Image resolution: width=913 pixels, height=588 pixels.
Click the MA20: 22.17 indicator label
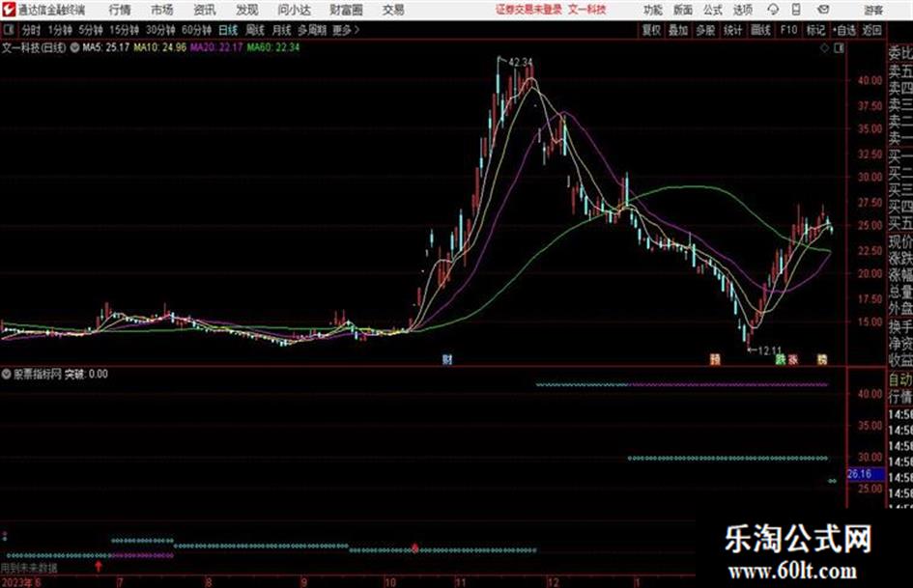pos(216,47)
